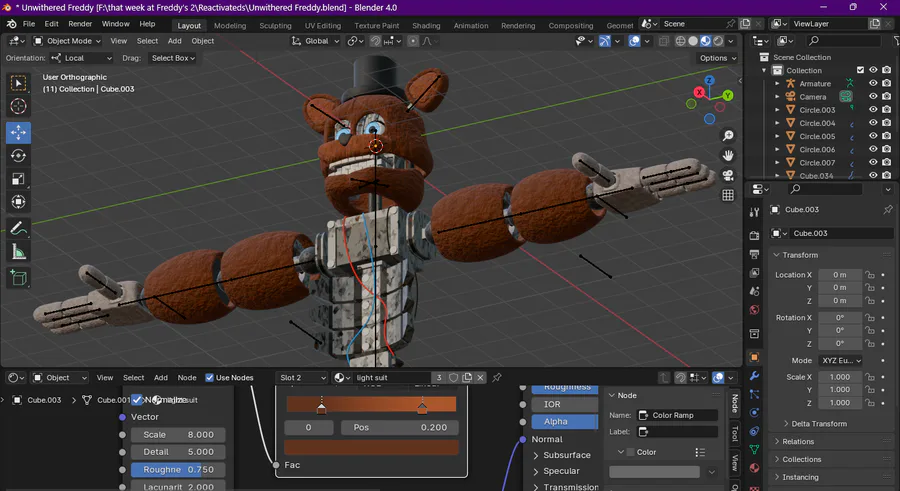The height and width of the screenshot is (491, 900).
Task: Expand the Delta Transform panel
Action: point(818,424)
